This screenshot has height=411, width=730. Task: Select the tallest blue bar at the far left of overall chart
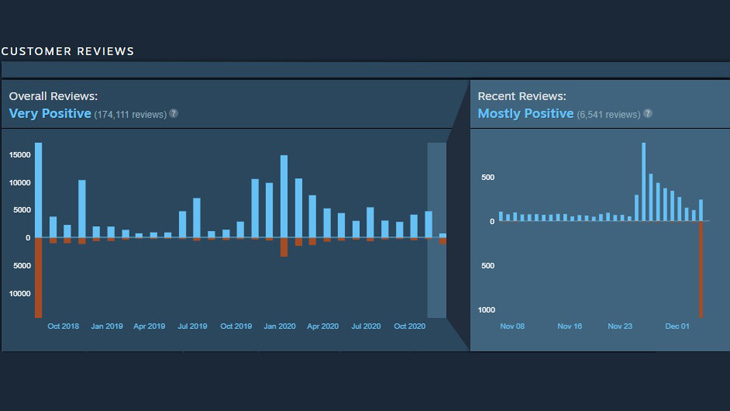coord(39,190)
